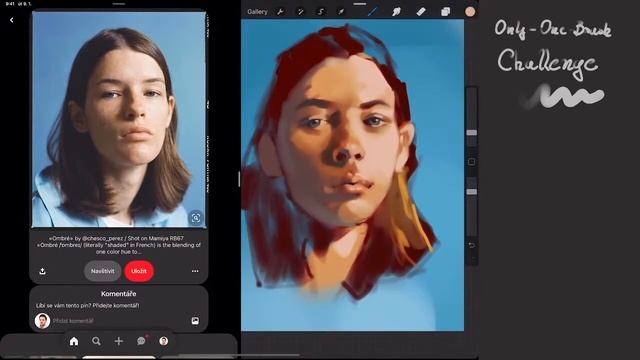Expand the truncated pin description text
The image size is (640, 360).
pyautogui.click(x=119, y=245)
